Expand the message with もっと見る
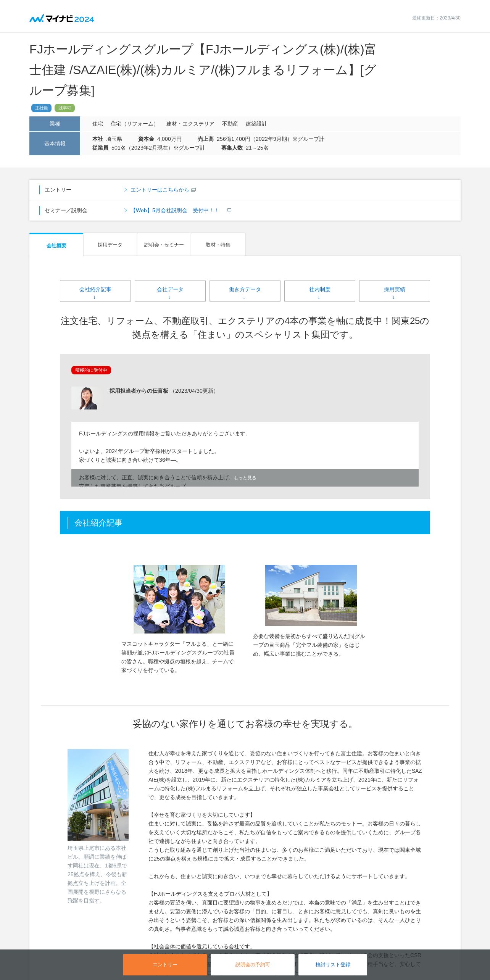The width and height of the screenshot is (490, 980). (245, 478)
